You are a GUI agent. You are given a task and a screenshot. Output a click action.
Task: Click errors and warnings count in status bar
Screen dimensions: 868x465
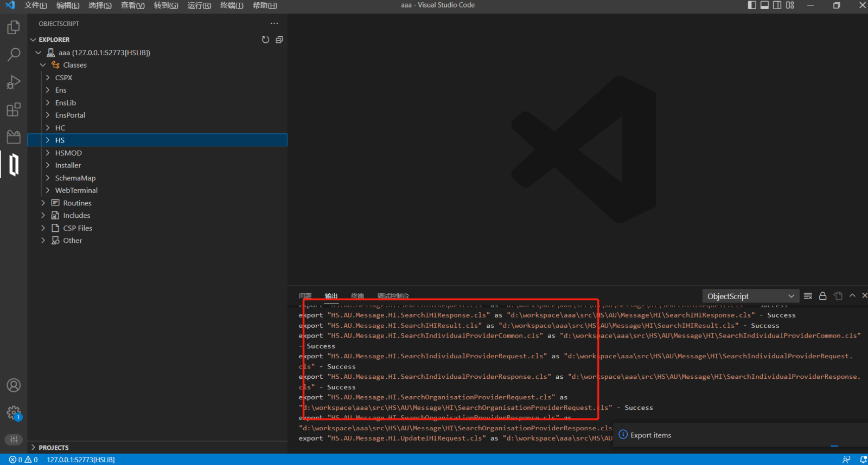[x=23, y=460]
